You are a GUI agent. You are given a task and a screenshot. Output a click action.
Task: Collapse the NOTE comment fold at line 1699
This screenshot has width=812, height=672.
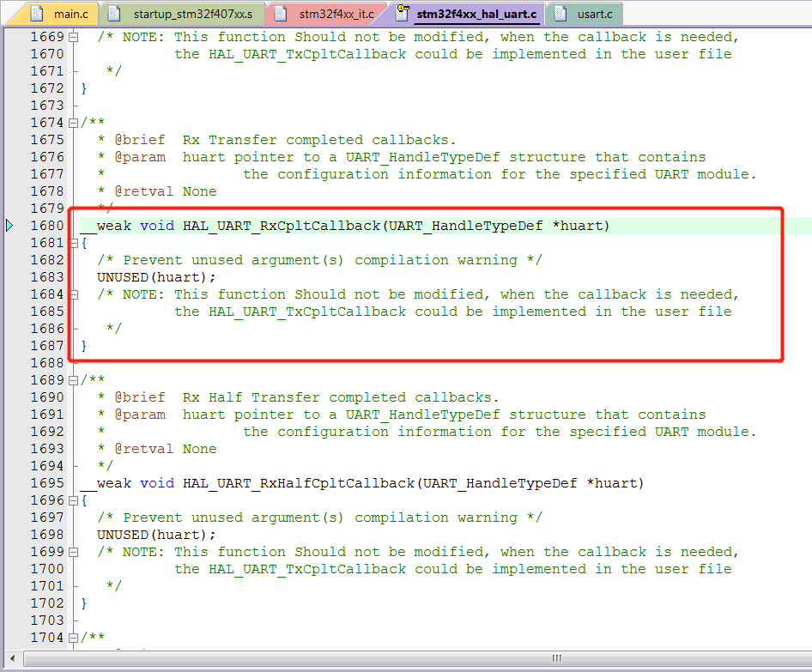(74, 553)
